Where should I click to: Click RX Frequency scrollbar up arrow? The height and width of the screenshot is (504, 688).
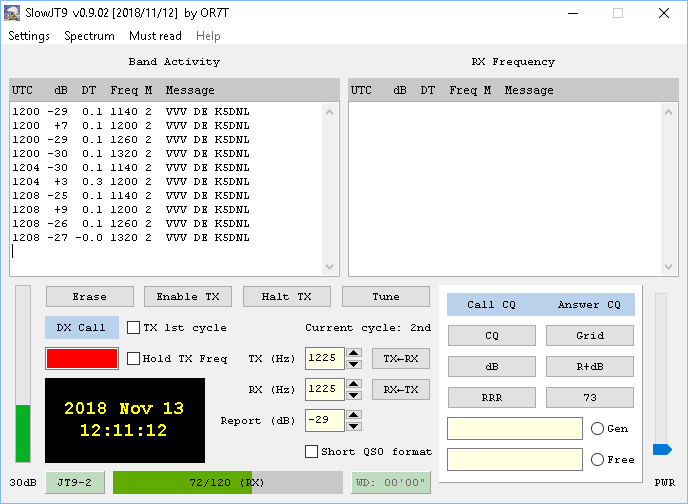(668, 112)
